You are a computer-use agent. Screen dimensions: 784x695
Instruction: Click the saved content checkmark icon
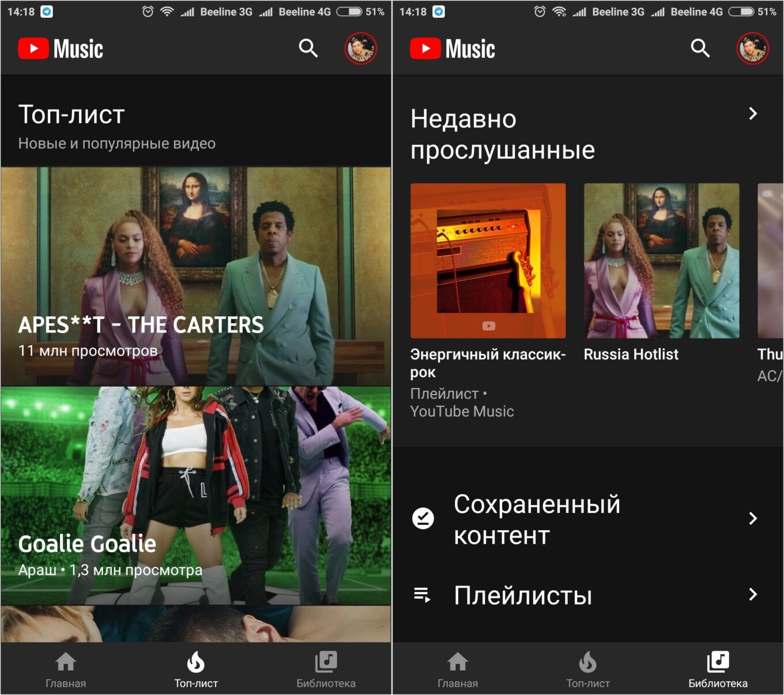[423, 519]
